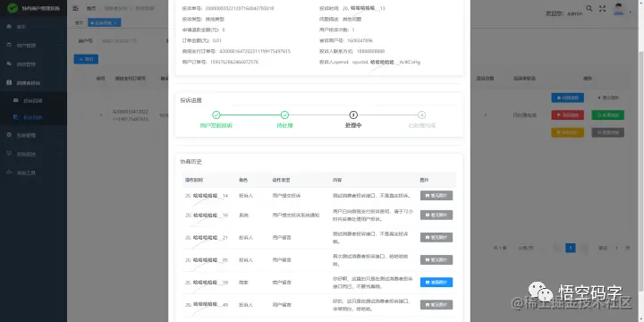Click the blue action button in operations column

tap(567, 97)
